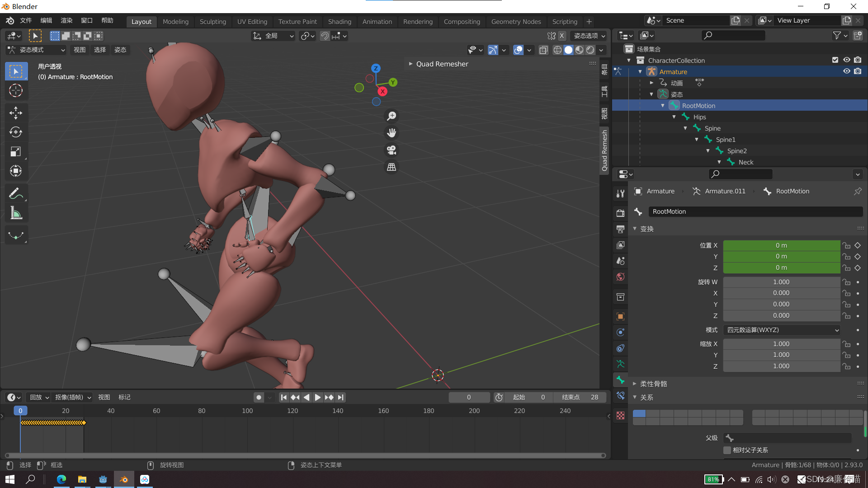Open the View Layer properties tab
Image resolution: width=868 pixels, height=488 pixels.
pyautogui.click(x=620, y=245)
